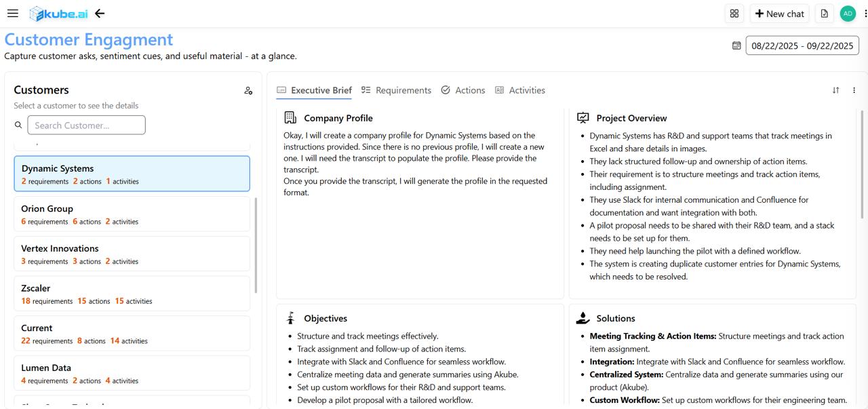Open the hamburger navigation menu
868x409 pixels.
(12, 14)
